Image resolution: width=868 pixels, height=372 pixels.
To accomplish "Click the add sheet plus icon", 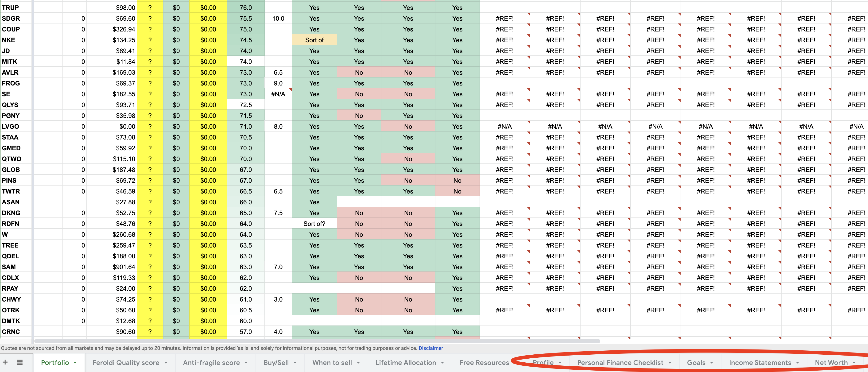I will (5, 362).
